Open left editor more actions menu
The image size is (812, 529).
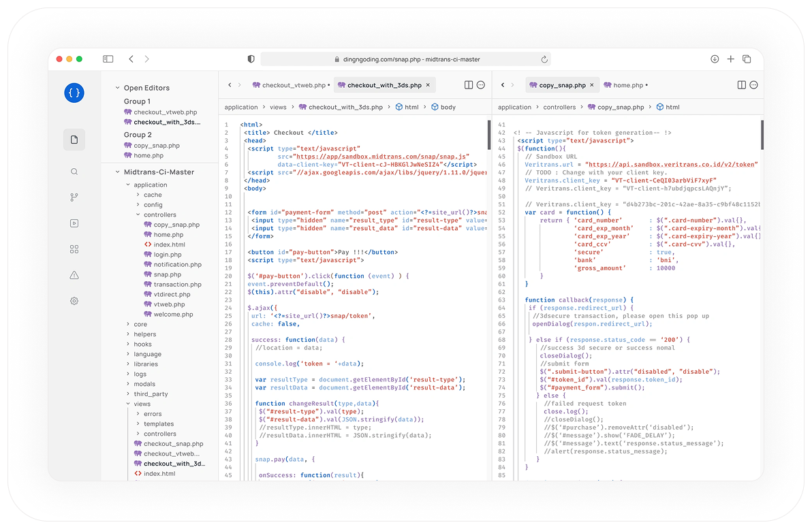(x=480, y=85)
